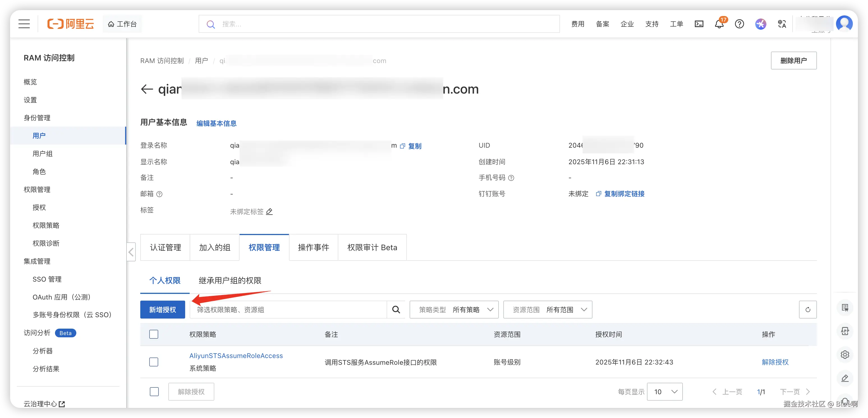Switch language with the translate icon
Viewport: 868px width, 418px height.
pyautogui.click(x=782, y=24)
